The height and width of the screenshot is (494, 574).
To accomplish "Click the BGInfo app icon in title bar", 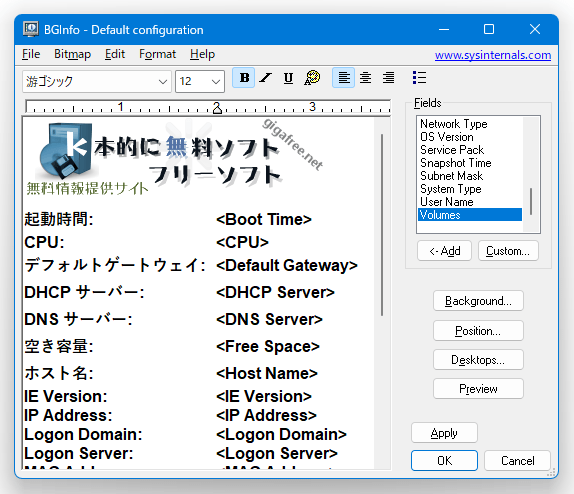I will (x=30, y=29).
